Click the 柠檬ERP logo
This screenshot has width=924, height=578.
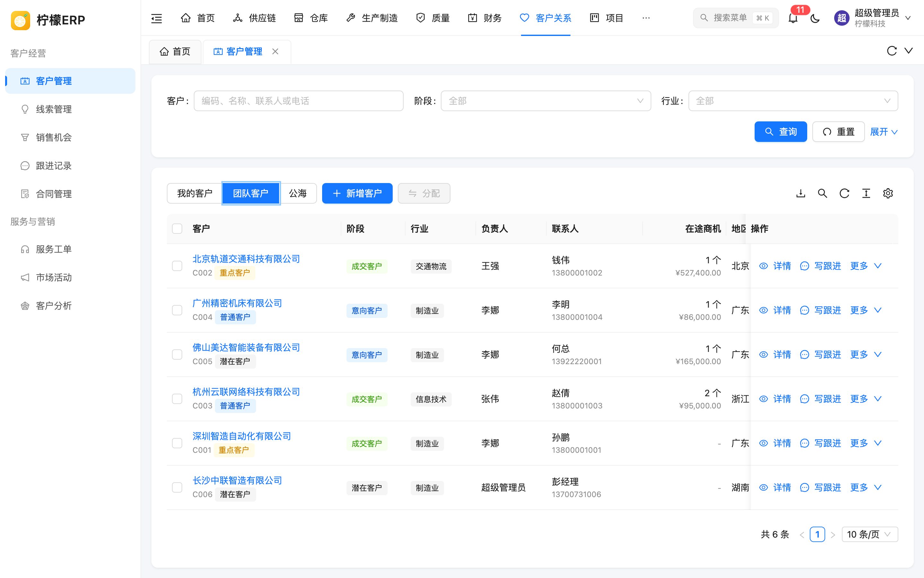[x=48, y=20]
